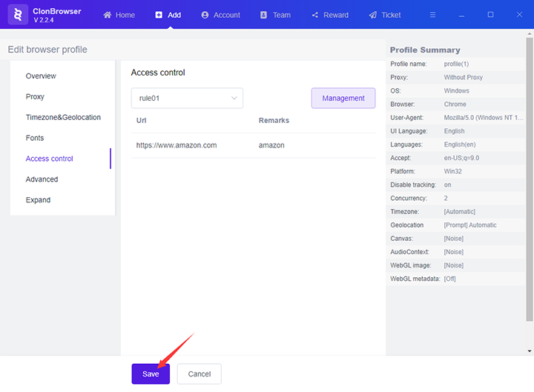The width and height of the screenshot is (534, 392).
Task: Close the ClonBrowser window
Action: pos(519,14)
